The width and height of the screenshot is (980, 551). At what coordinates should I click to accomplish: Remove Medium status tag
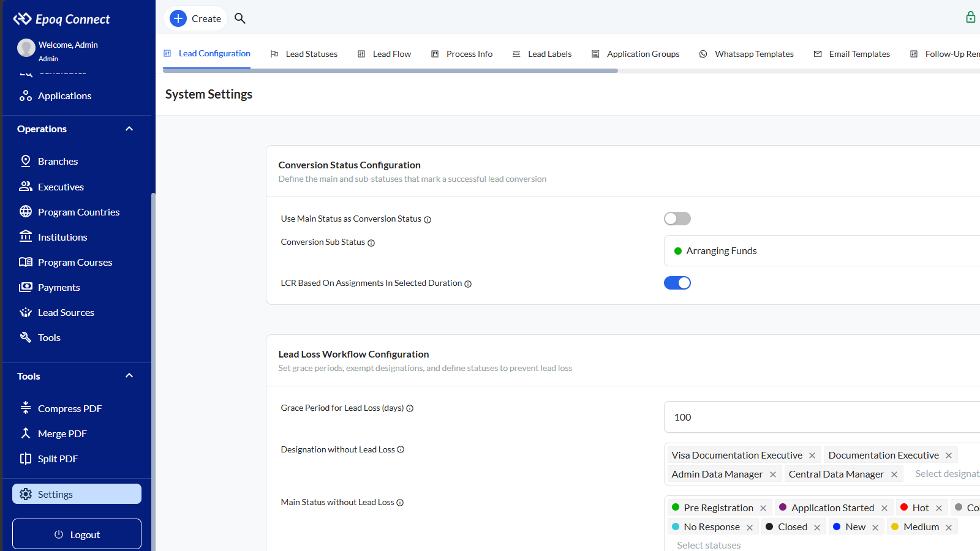949,527
